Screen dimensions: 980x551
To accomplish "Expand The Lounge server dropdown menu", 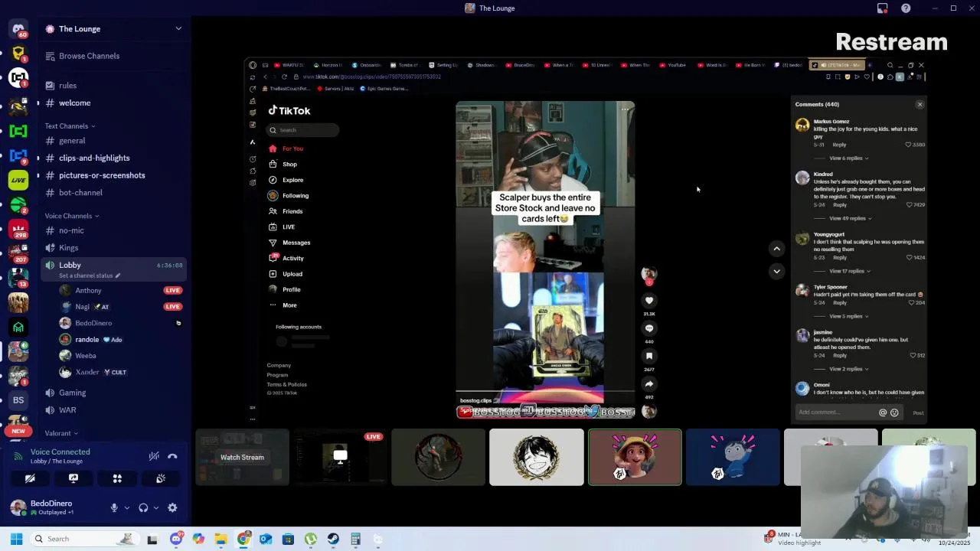I will pos(178,29).
